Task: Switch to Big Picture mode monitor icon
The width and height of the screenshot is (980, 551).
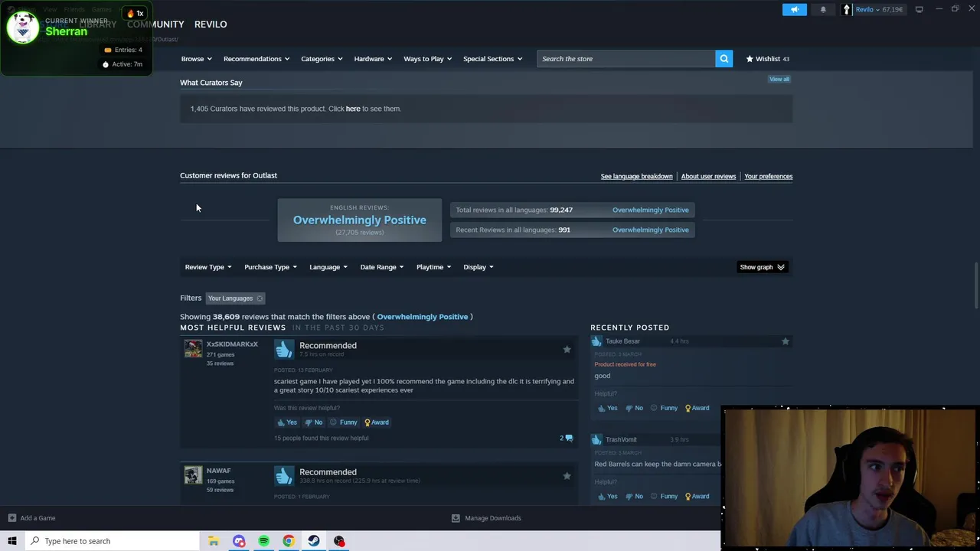Action: click(919, 9)
